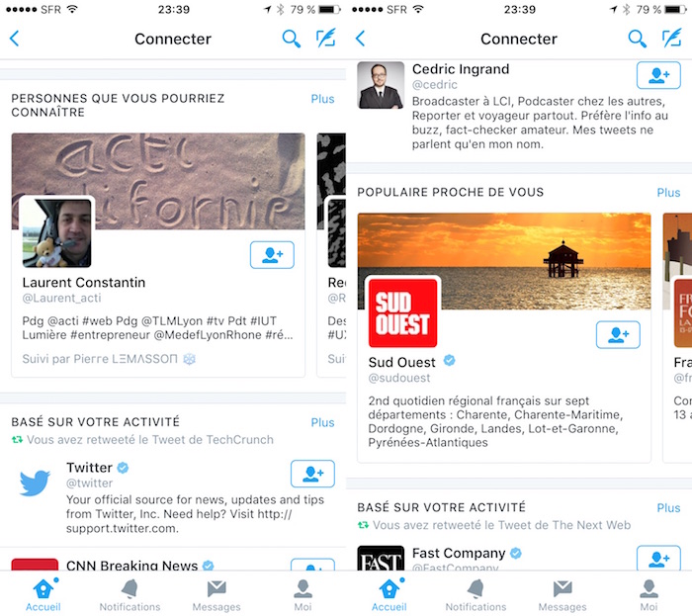Tap Plus beside Populaire proche de vous
692x616 pixels.
coord(668,193)
